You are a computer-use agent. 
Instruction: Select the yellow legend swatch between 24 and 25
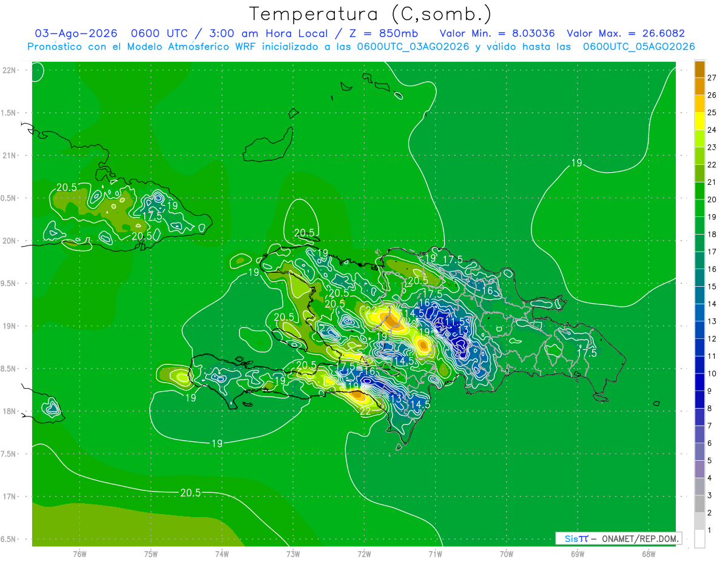699,121
